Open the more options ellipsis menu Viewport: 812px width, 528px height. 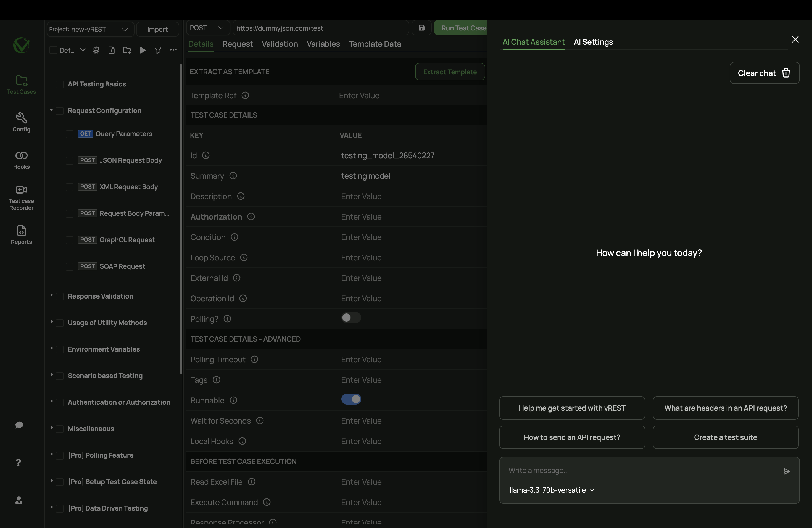(173, 50)
